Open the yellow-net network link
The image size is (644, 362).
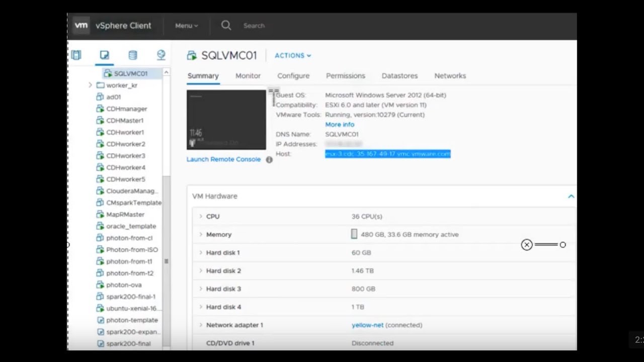coord(367,325)
